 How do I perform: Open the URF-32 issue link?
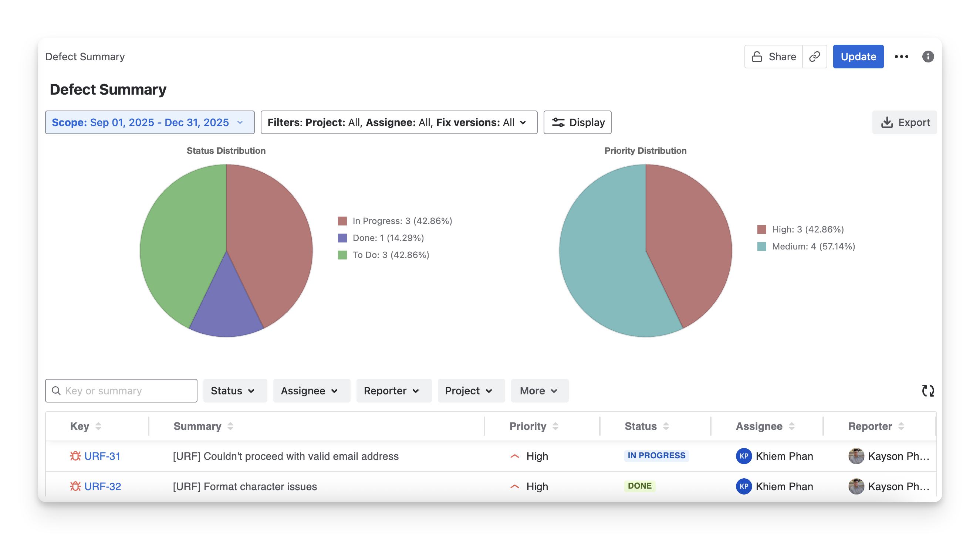pos(102,486)
